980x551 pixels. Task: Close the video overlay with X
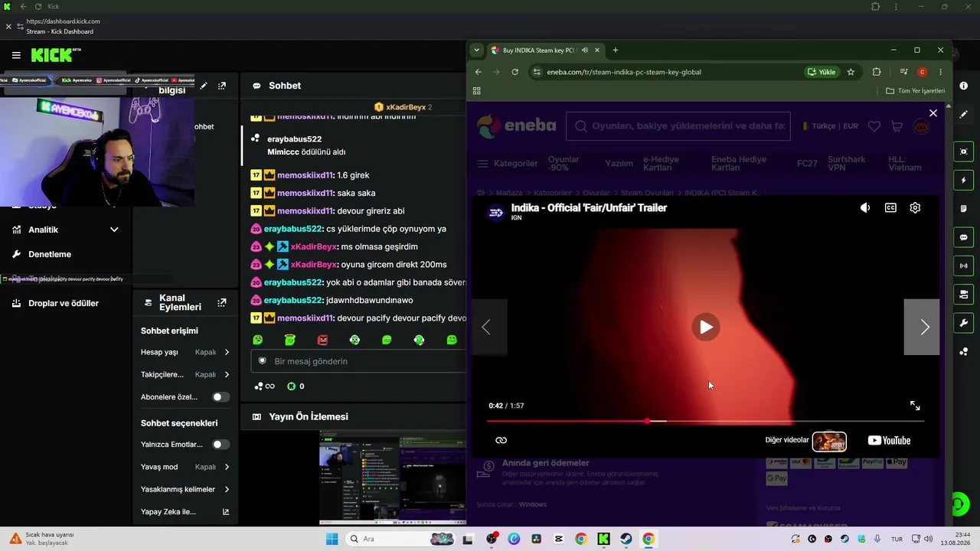click(933, 113)
